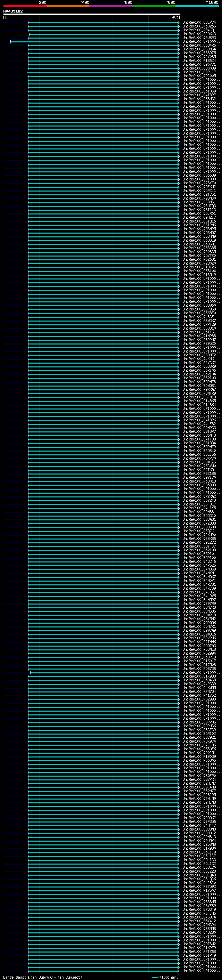Select the UniRef100_P19039 label

click(x=199, y=756)
